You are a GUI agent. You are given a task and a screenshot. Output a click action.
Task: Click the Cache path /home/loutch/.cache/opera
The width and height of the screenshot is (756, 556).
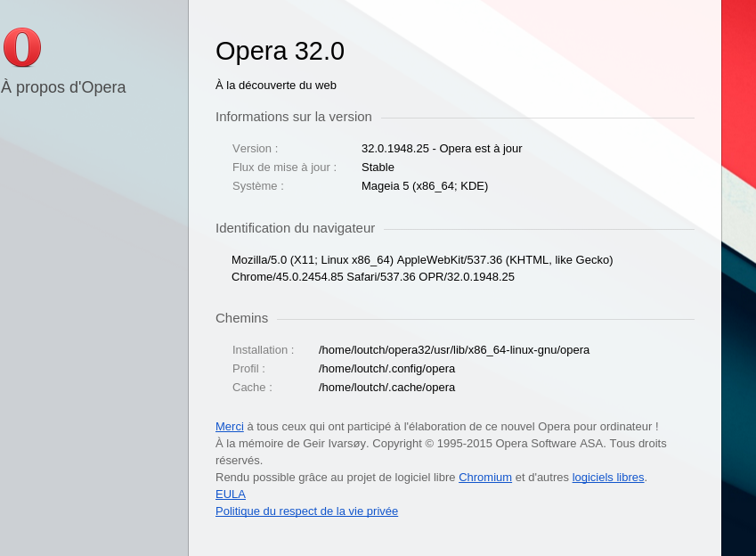[x=386, y=388]
